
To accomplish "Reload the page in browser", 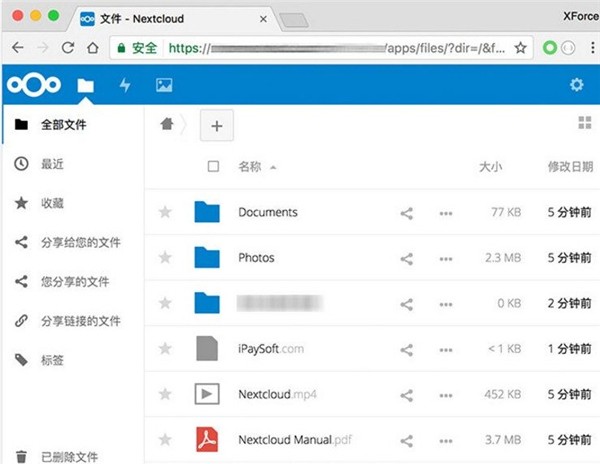I will pos(68,48).
